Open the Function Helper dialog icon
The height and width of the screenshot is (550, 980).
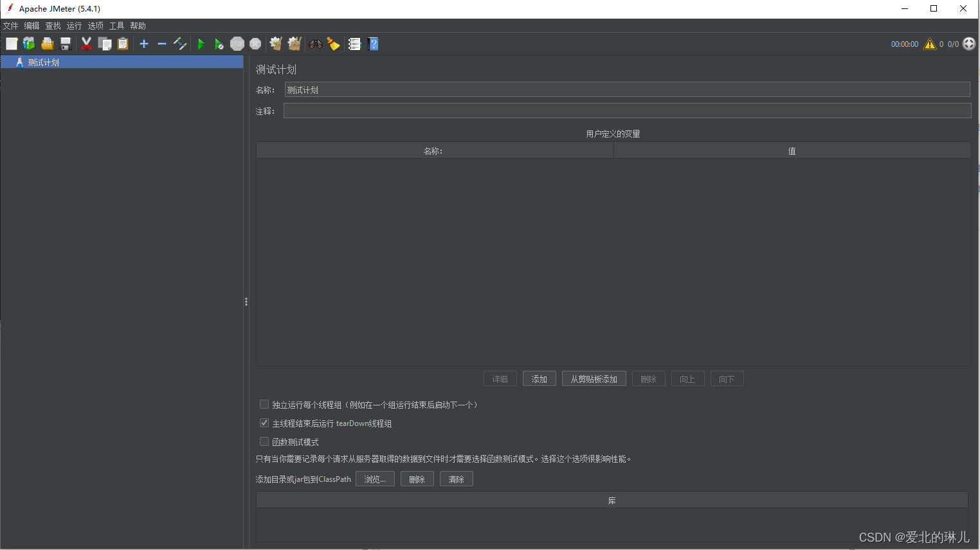(354, 44)
